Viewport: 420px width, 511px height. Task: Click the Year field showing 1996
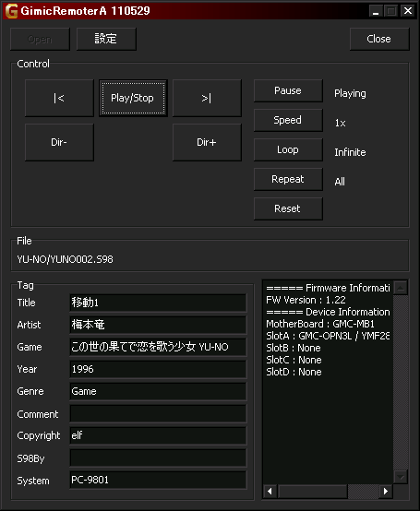(x=158, y=369)
